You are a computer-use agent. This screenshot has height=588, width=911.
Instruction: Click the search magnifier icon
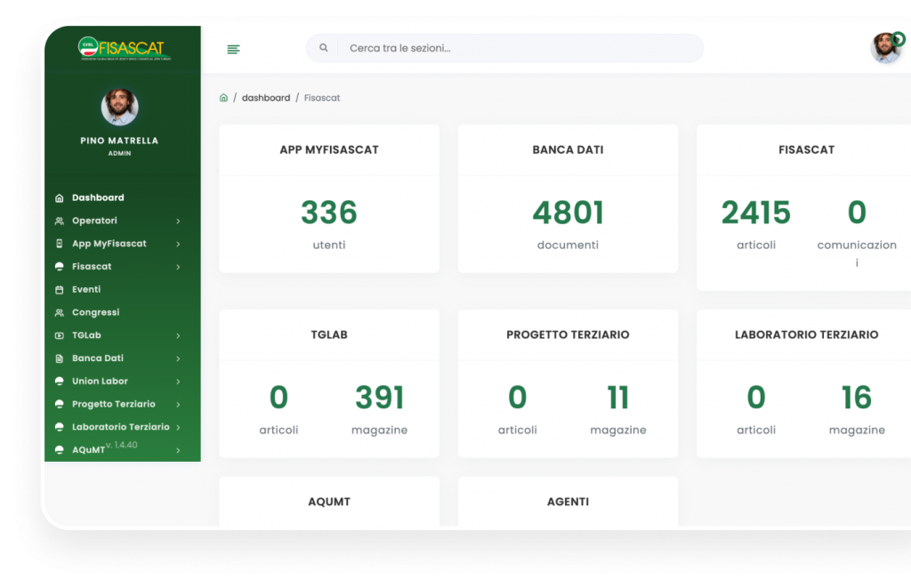coord(323,48)
